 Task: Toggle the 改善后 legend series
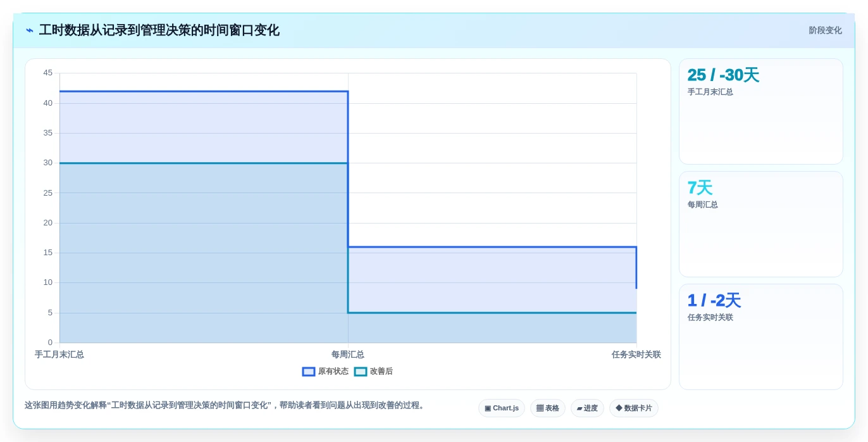(x=373, y=372)
